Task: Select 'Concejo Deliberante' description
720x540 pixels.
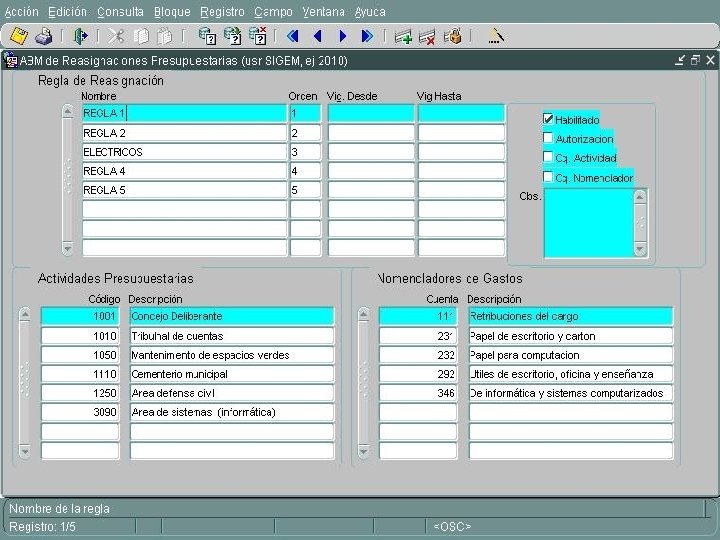Action: click(x=232, y=316)
